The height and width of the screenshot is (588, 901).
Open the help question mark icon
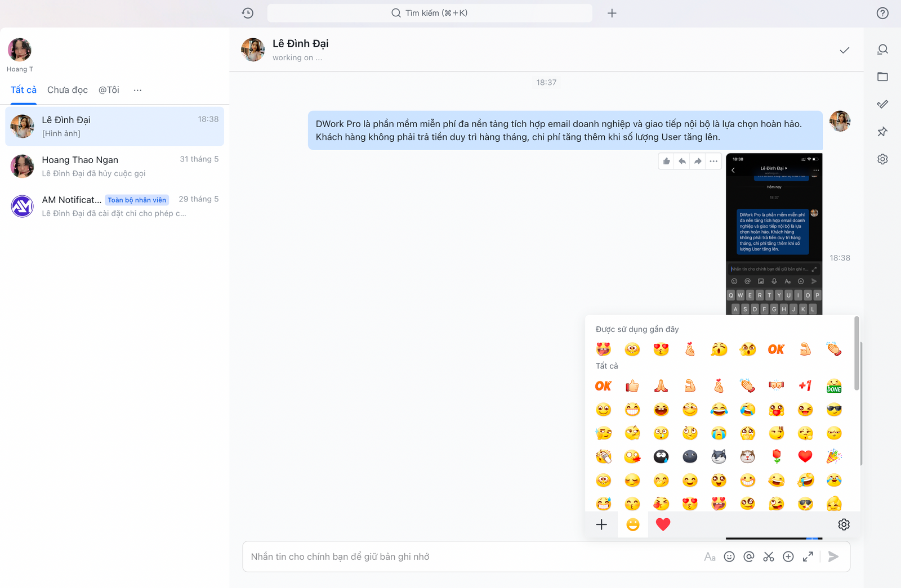pos(882,13)
